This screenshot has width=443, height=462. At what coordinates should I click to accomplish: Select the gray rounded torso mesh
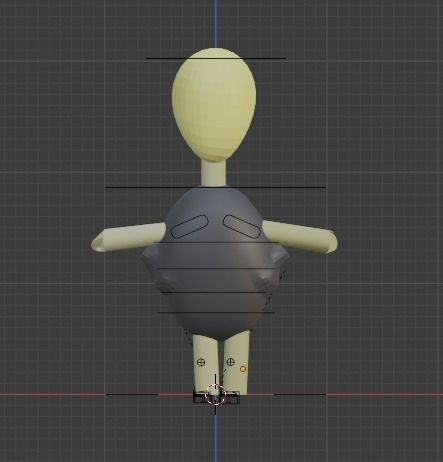click(x=216, y=263)
